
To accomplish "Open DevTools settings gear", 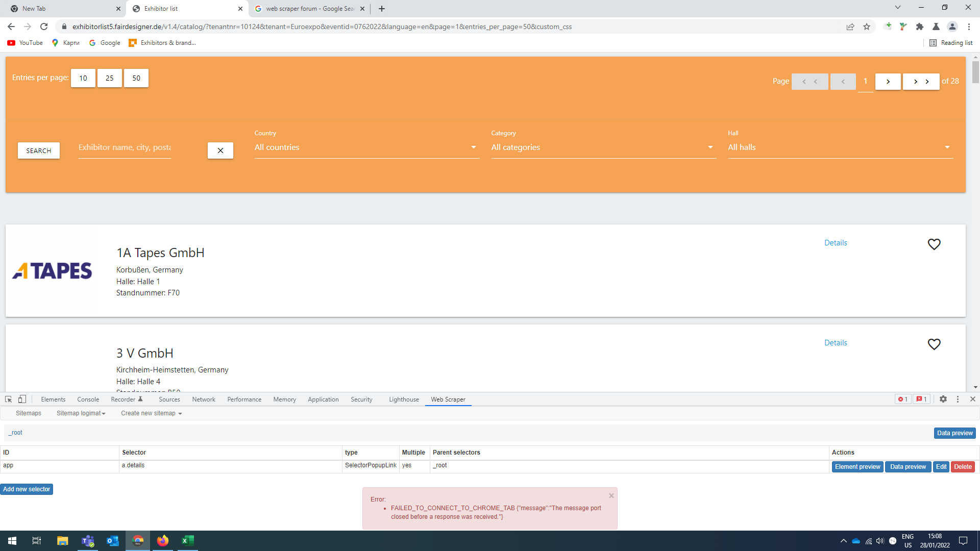I will pos(943,399).
